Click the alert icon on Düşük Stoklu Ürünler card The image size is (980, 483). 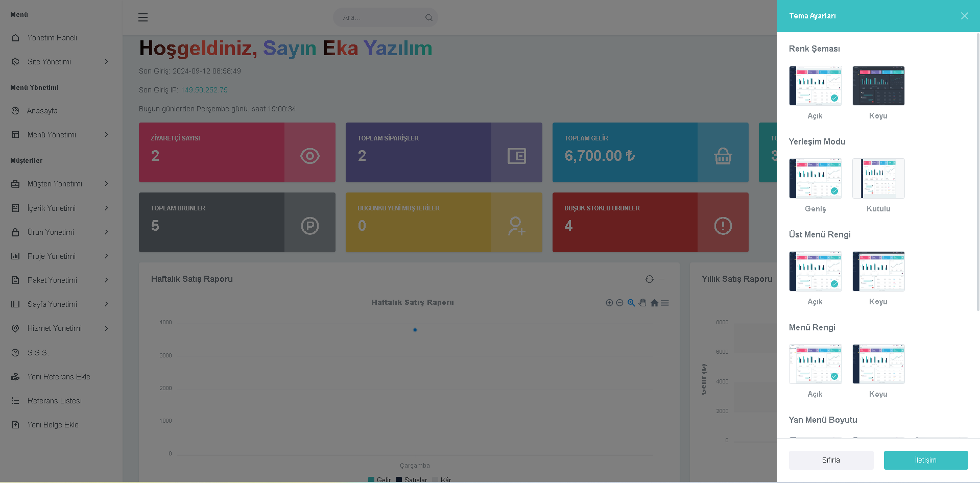coord(723,226)
